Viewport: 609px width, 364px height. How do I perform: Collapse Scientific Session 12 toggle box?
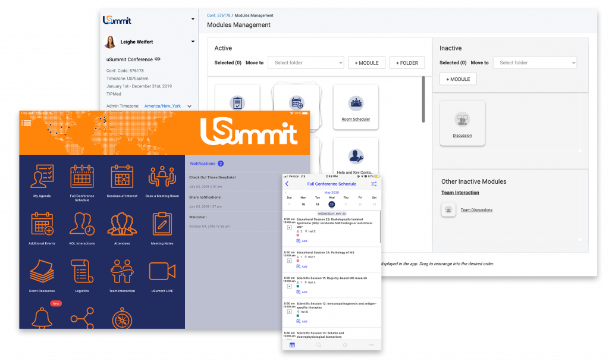click(290, 312)
